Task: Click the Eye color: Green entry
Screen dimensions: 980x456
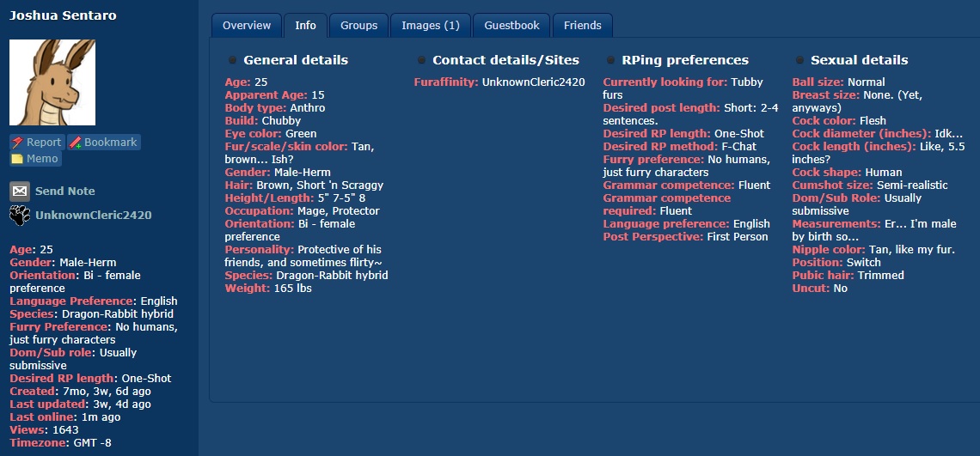Action: point(271,134)
